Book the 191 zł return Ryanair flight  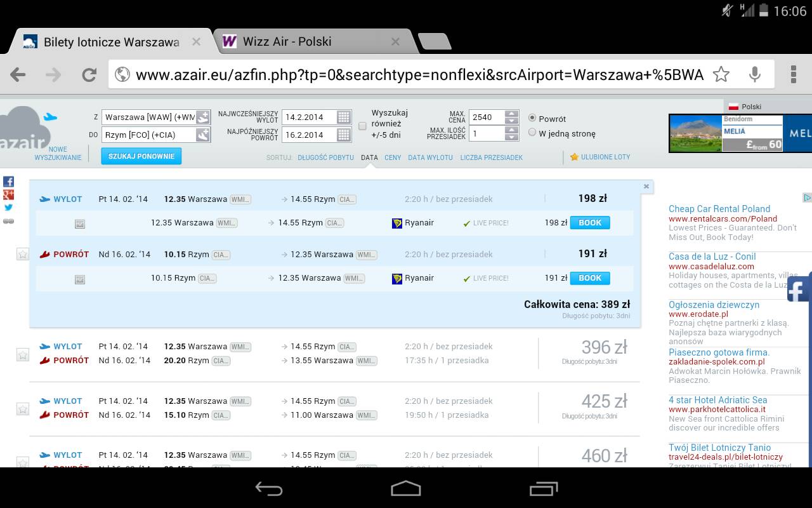pos(590,278)
